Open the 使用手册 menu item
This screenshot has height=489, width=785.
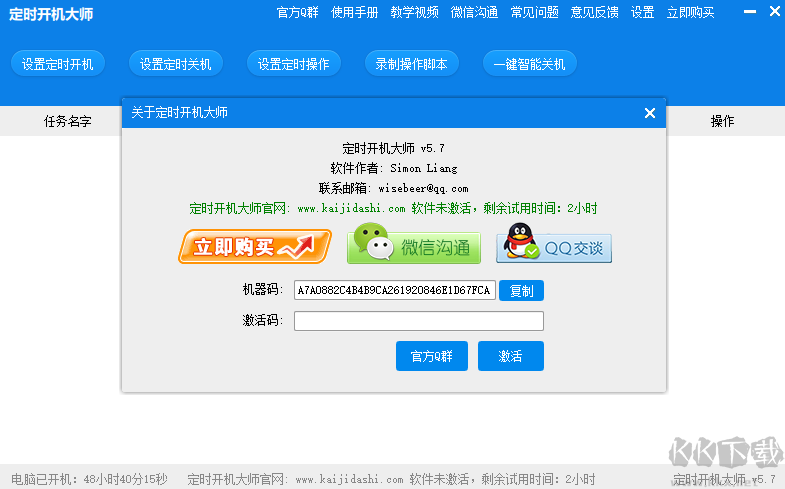pyautogui.click(x=354, y=13)
